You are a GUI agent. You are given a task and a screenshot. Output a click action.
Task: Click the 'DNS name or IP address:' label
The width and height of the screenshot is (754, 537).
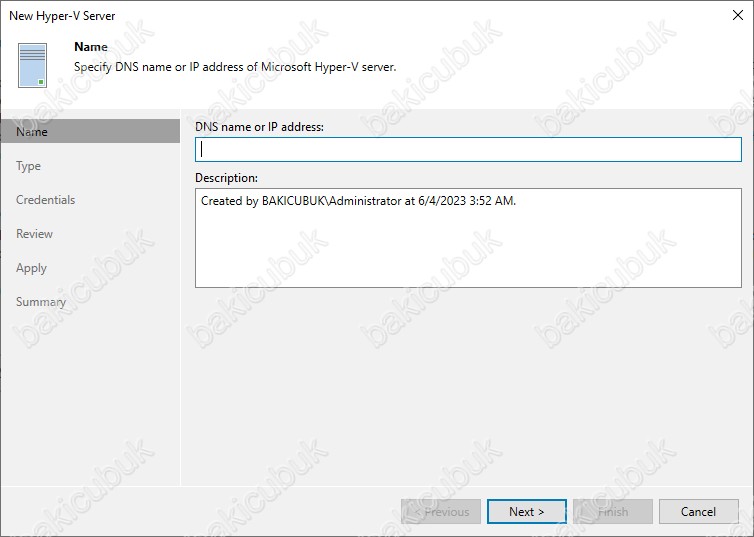[260, 127]
